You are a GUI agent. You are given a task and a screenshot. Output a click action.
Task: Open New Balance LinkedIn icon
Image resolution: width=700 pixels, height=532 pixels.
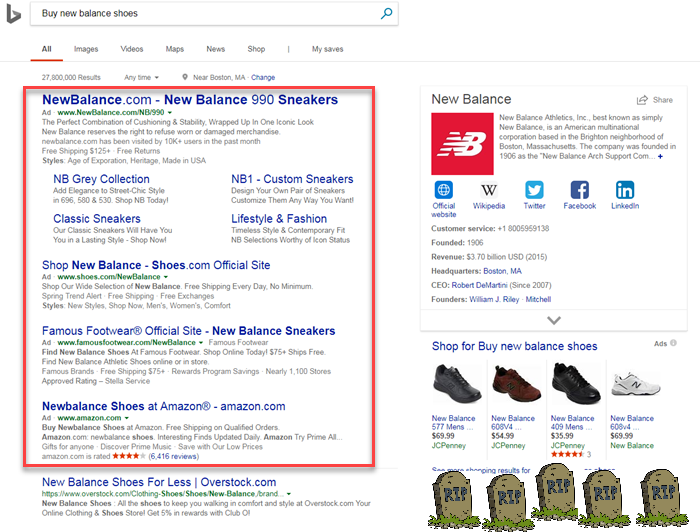click(625, 190)
